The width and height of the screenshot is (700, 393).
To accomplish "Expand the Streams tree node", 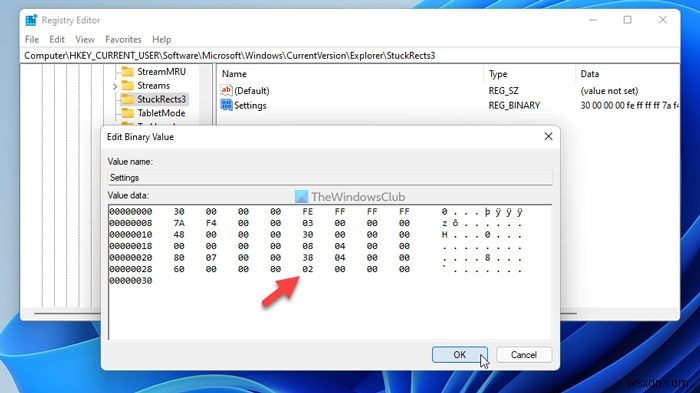I will (x=115, y=86).
